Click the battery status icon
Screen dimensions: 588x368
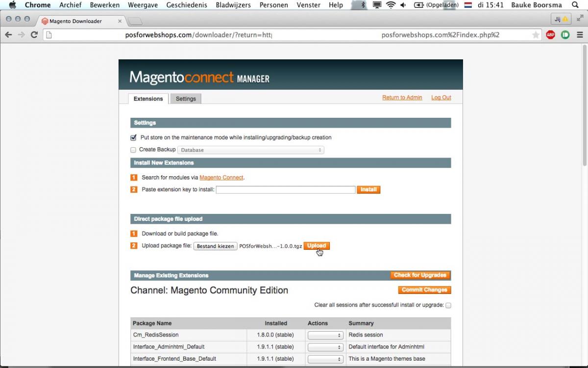point(419,5)
